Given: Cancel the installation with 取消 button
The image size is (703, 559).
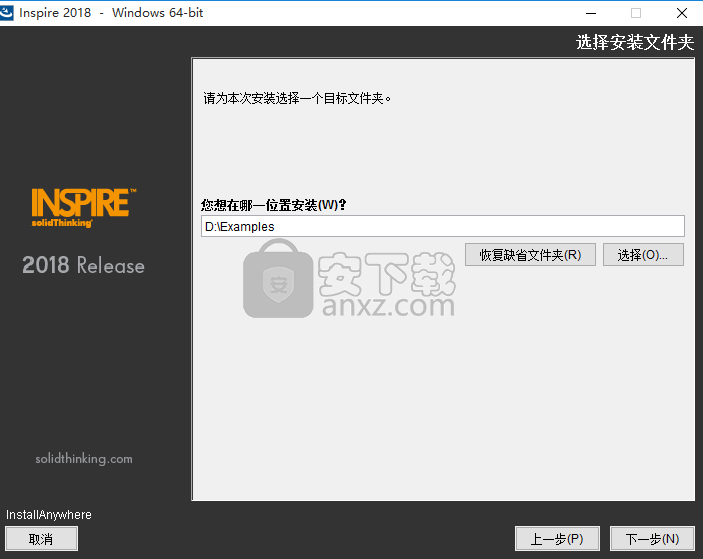Looking at the screenshot, I should pyautogui.click(x=41, y=539).
